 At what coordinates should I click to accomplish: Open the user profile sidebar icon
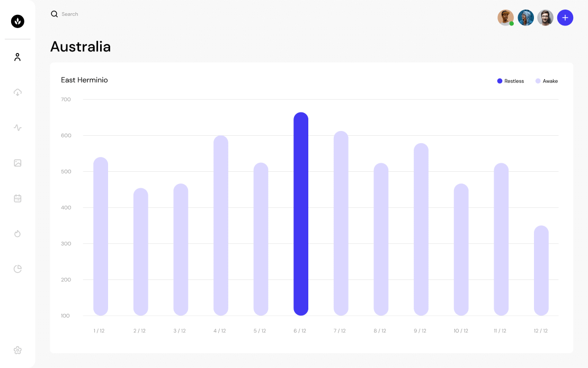[x=17, y=57]
